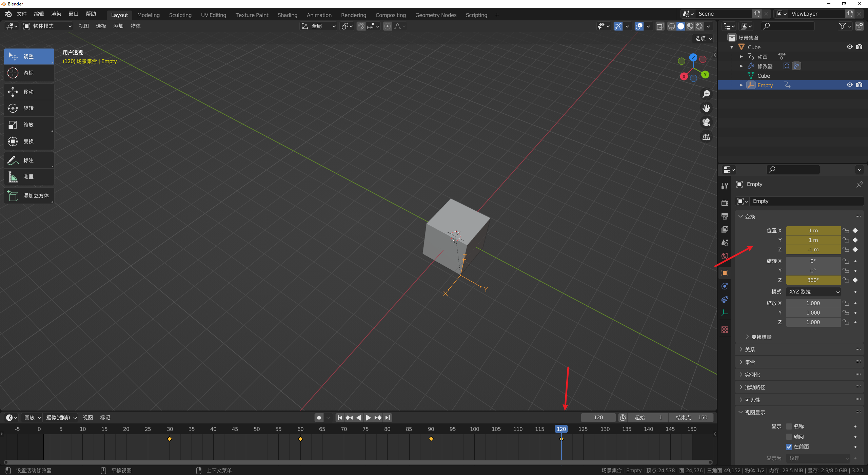Click the Add Cube (添加立方体) tool
The width and height of the screenshot is (868, 475).
(29, 196)
